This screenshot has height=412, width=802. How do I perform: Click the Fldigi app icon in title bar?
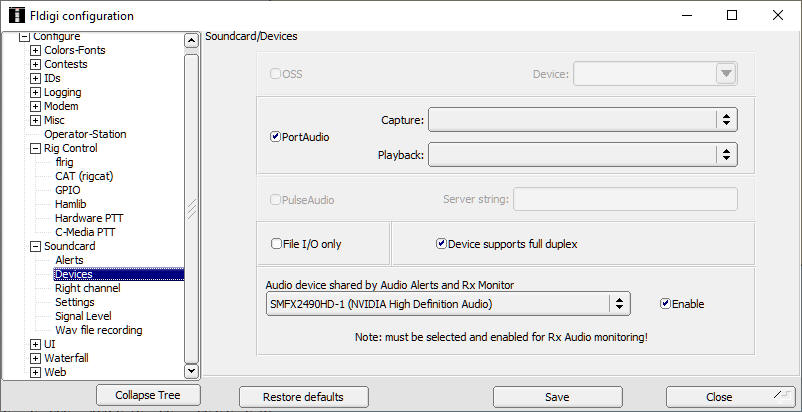click(14, 15)
